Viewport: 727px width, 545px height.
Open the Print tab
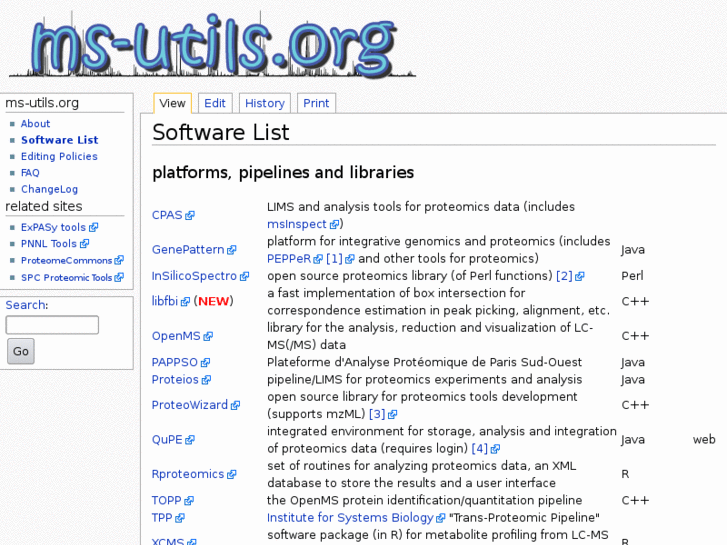[x=316, y=103]
